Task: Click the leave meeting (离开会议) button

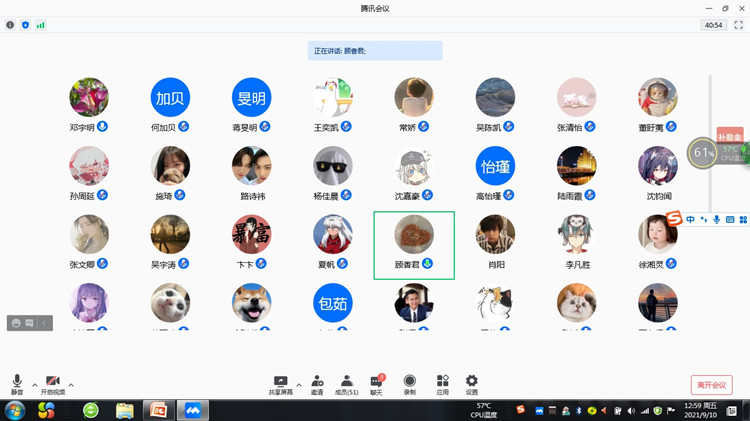Action: click(712, 385)
